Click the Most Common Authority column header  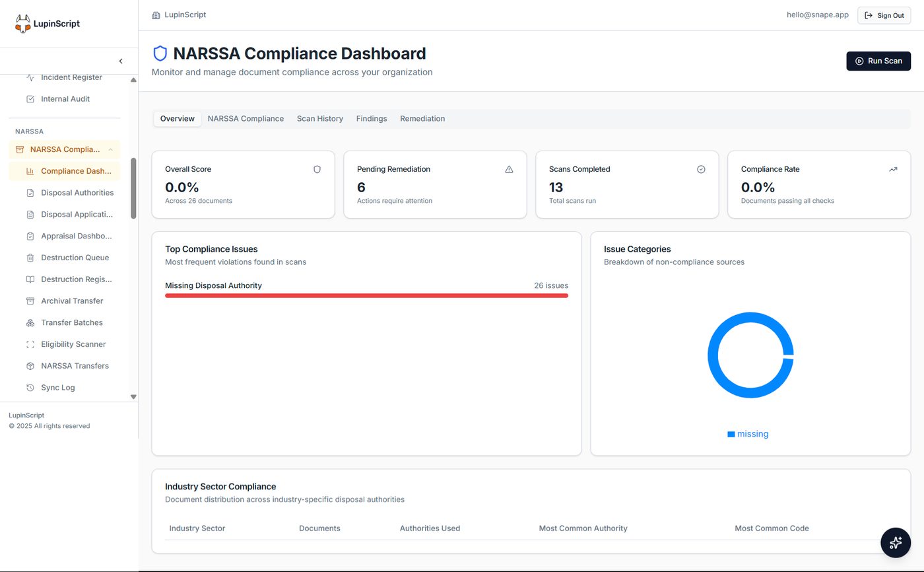583,528
